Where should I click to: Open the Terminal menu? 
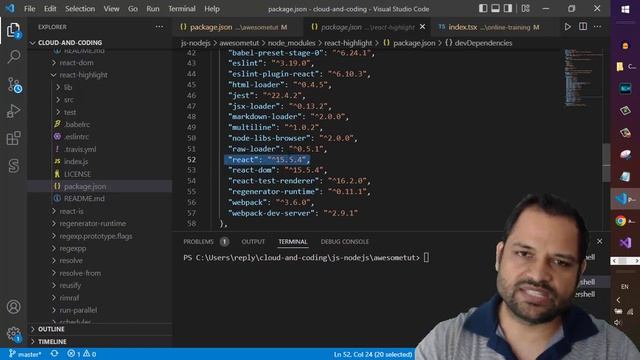(x=182, y=9)
